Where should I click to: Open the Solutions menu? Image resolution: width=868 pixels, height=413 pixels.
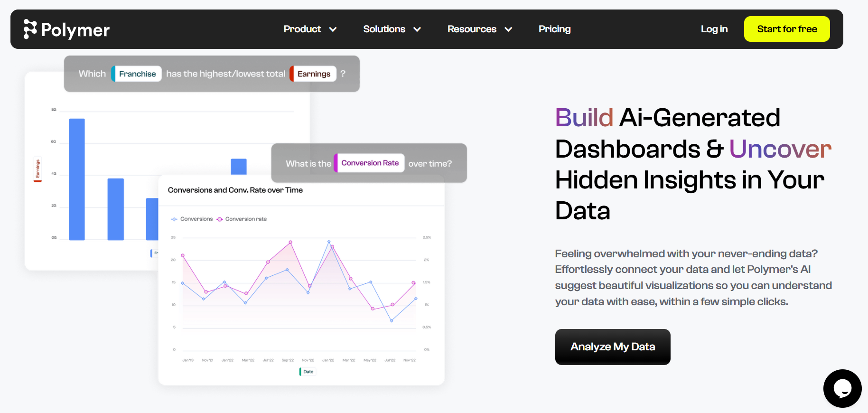tap(384, 29)
